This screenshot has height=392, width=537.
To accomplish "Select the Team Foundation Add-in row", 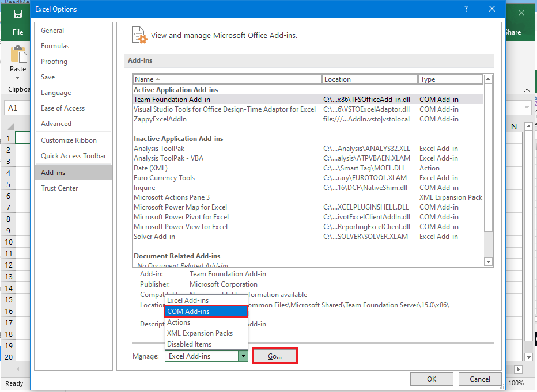I will point(308,100).
